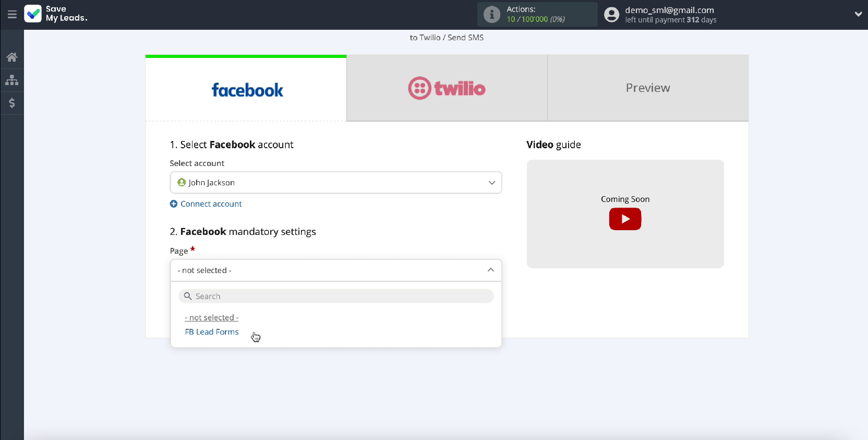Viewport: 868px width, 440px height.
Task: Play the video guide
Action: [x=625, y=219]
